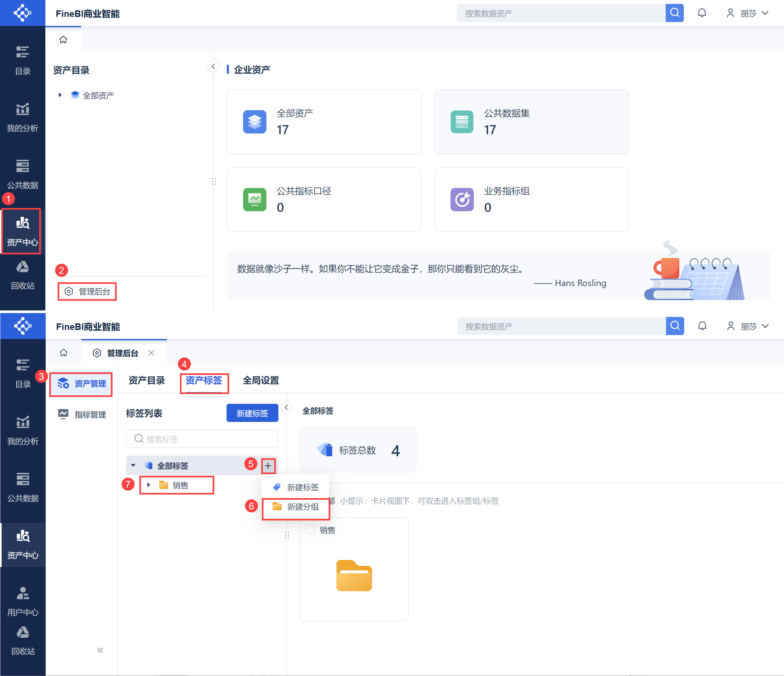Focus the 搜索标签 search field

202,439
